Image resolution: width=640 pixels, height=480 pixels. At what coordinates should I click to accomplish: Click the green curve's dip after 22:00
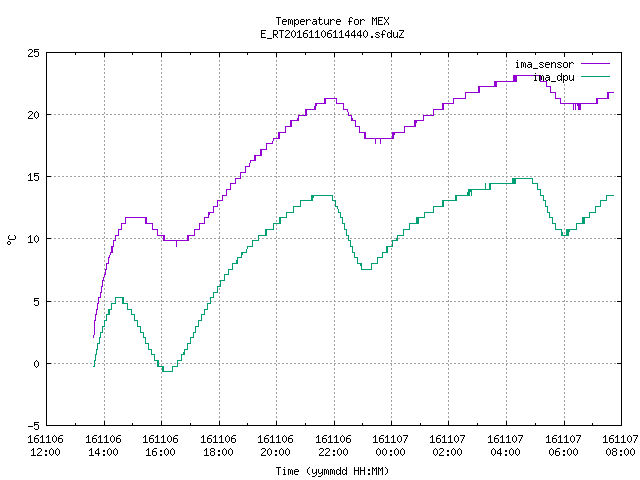(x=366, y=269)
